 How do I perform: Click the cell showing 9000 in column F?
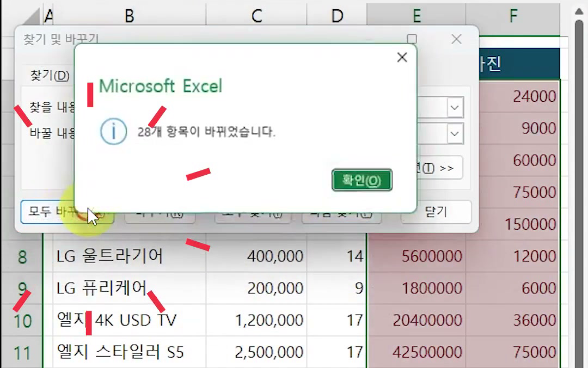coord(519,128)
